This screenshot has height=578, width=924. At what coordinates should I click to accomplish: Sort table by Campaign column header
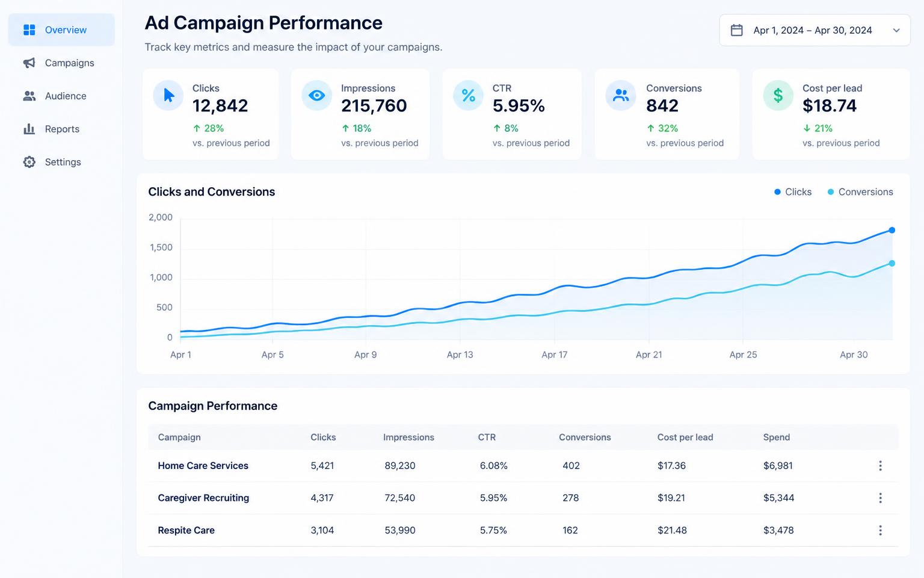tap(179, 438)
